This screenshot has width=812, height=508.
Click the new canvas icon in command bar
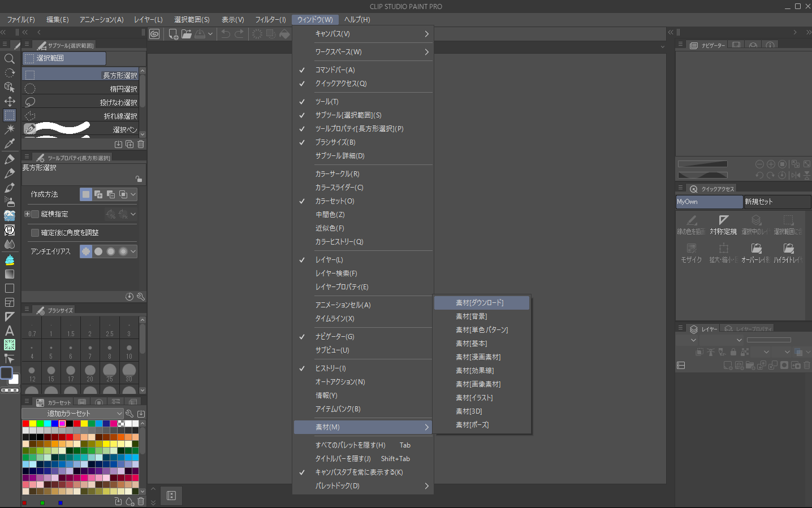pyautogui.click(x=174, y=34)
